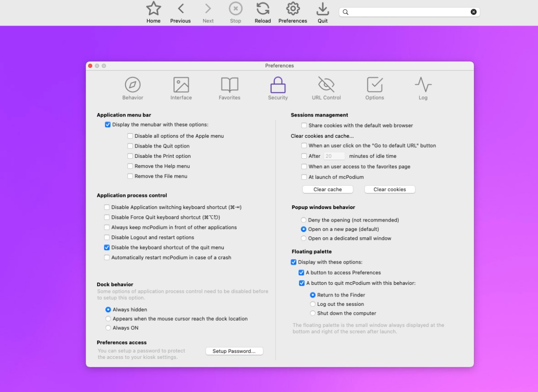Screen dimensions: 538x392
Task: Switch to the Interface pane
Action: pyautogui.click(x=181, y=88)
